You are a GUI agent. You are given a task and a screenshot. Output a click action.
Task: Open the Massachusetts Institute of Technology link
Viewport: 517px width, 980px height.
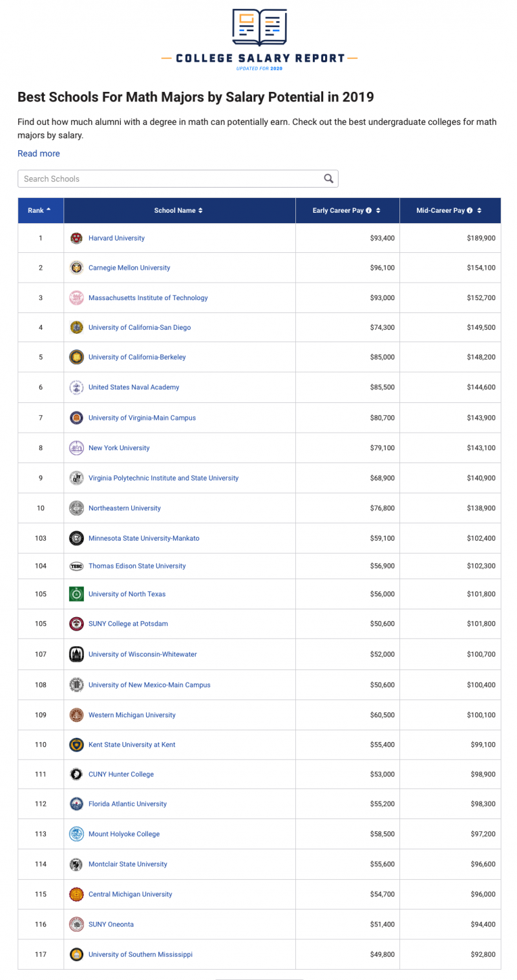point(148,298)
